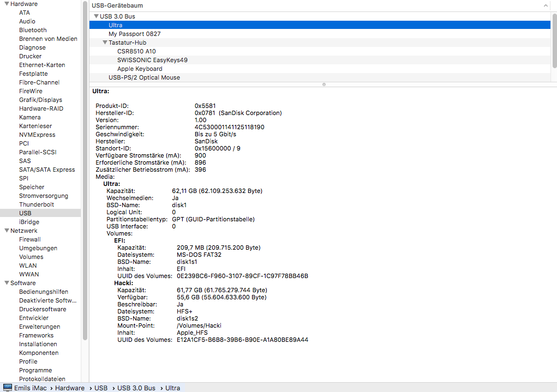Collapse the Hardware section triangle
Screen dimensions: 557x392
6,4
